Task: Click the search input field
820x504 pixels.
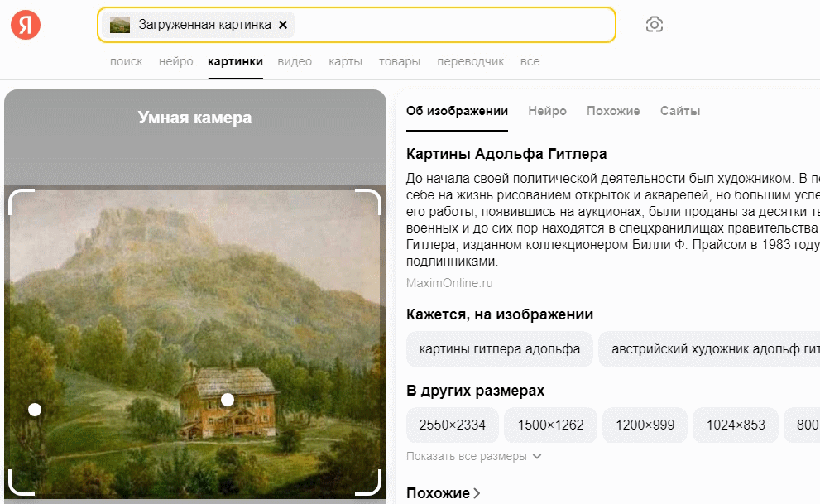Action: coord(356,25)
